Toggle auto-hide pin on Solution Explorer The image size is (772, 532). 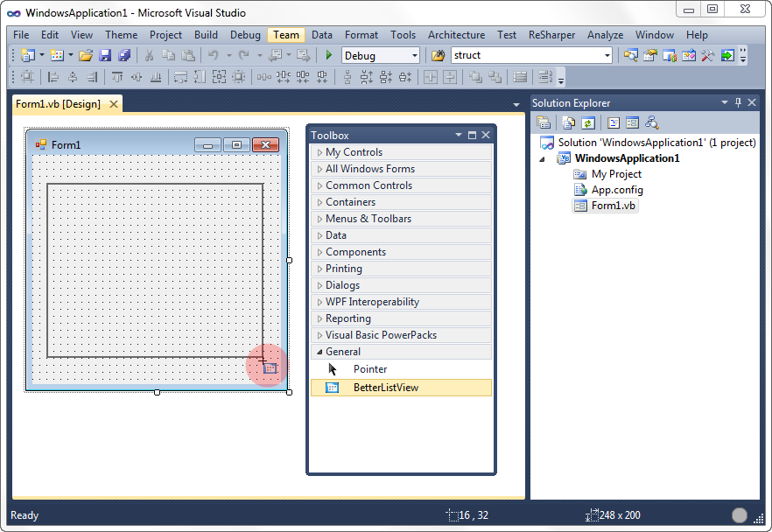tap(738, 102)
